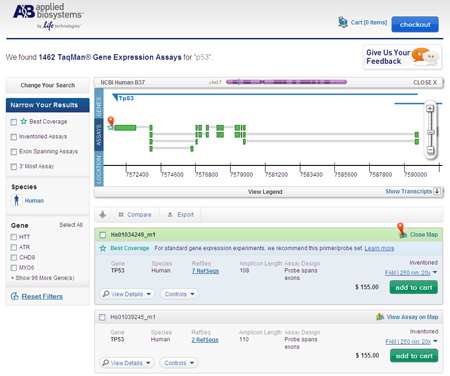Tick the 3' Most Assay checkbox

[14, 166]
